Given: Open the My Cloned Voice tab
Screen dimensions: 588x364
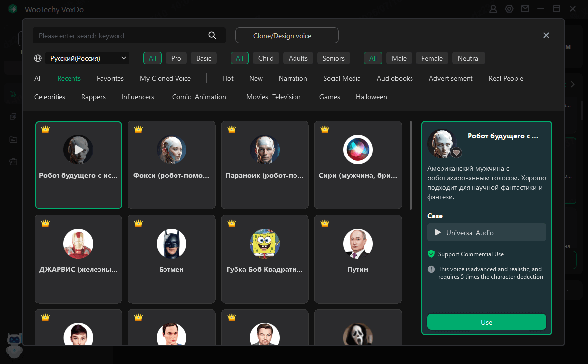Looking at the screenshot, I should pyautogui.click(x=166, y=78).
